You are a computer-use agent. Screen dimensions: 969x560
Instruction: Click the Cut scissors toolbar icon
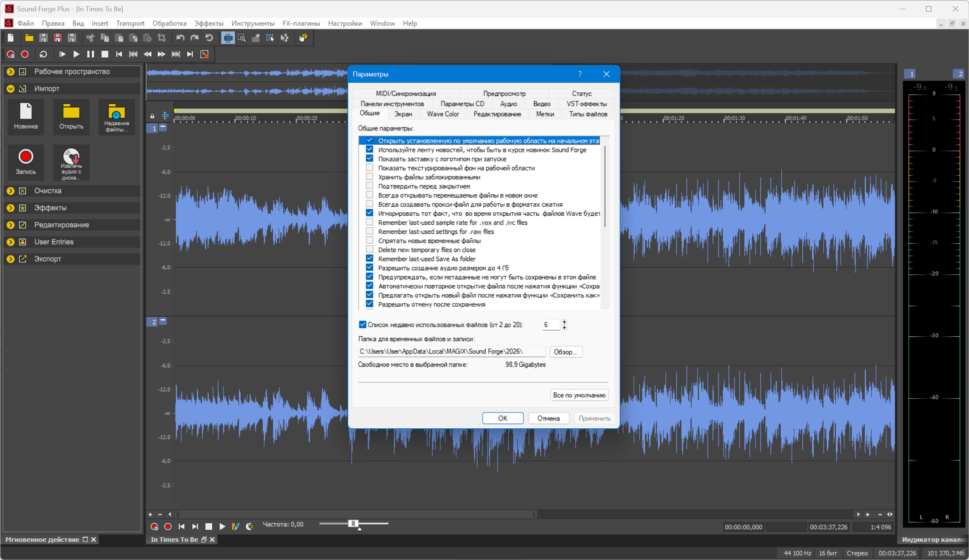[x=90, y=38]
